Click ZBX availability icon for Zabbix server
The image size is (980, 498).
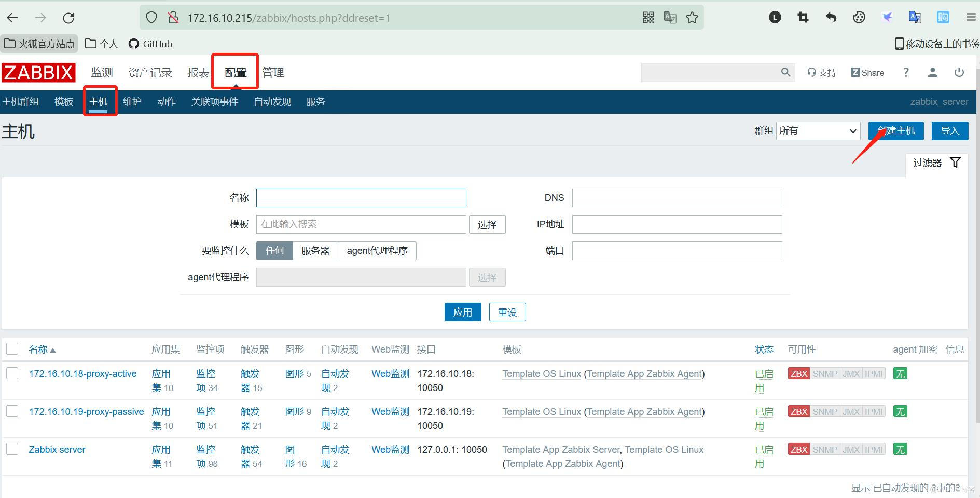click(799, 450)
